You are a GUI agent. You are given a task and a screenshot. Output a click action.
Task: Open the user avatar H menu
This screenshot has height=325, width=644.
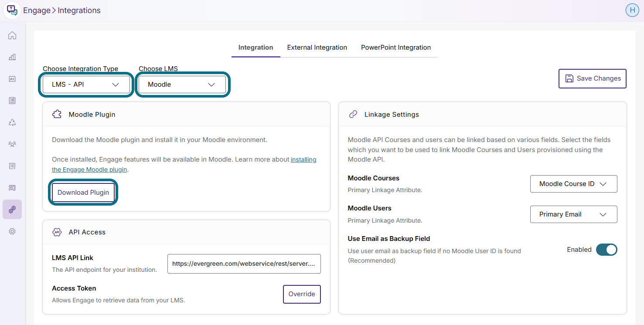pyautogui.click(x=632, y=10)
